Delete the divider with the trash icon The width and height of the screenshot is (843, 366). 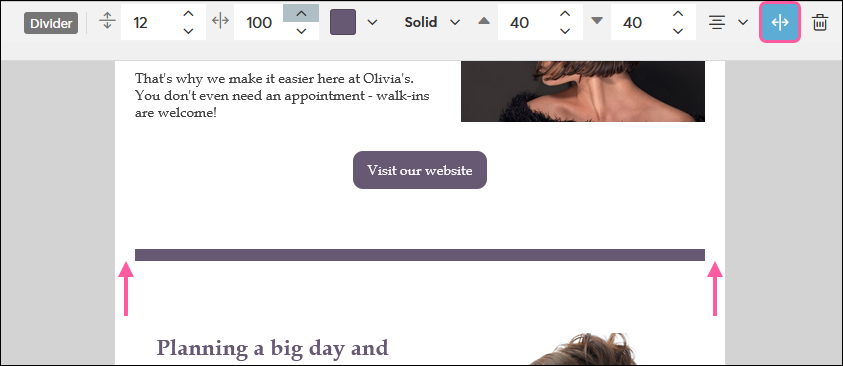pos(820,23)
